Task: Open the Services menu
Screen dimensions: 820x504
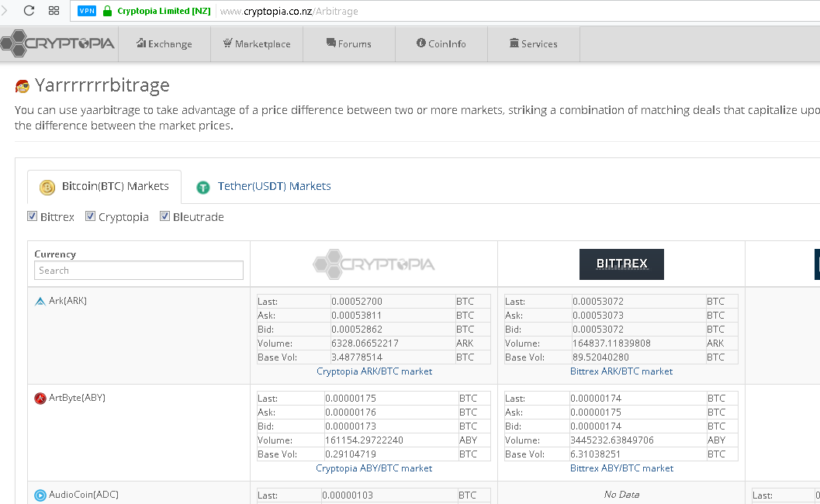Action: pos(533,44)
